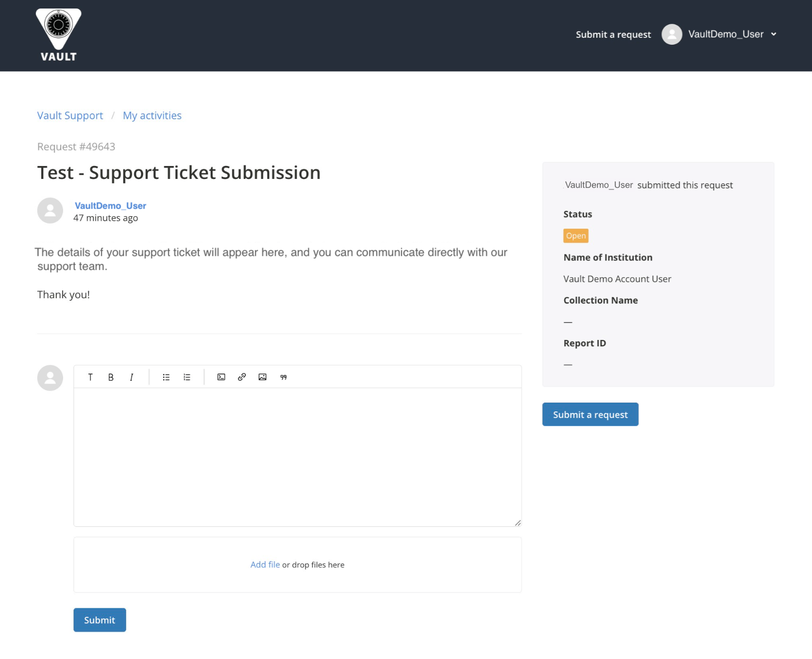The height and width of the screenshot is (659, 812).
Task: Insert an image using the image icon
Action: [x=263, y=377]
